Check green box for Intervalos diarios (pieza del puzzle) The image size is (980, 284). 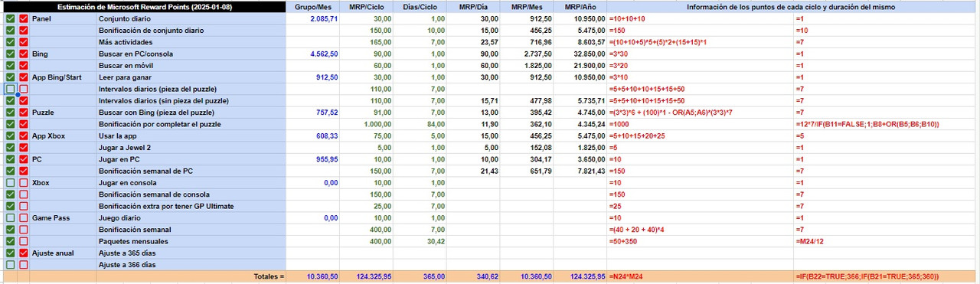coord(10,89)
